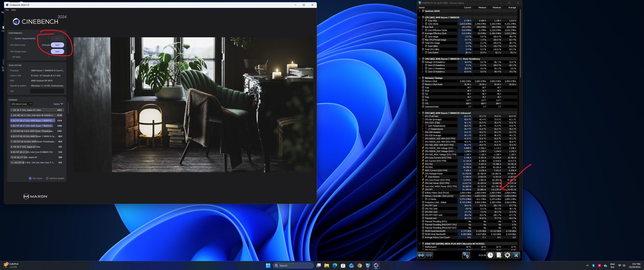Open Google Chrome from the taskbar

pos(359,265)
